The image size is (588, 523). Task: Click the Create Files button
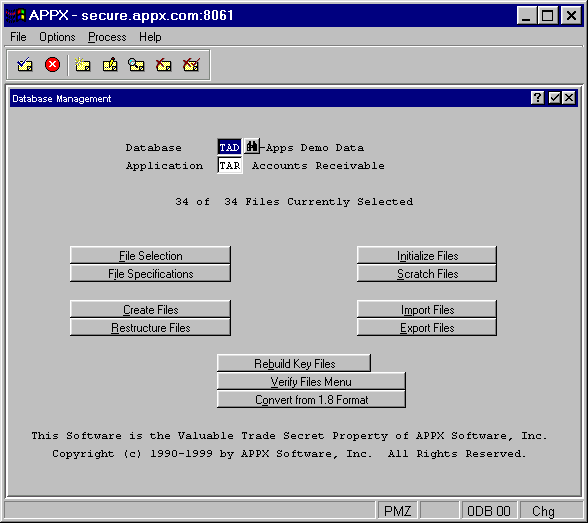[150, 309]
